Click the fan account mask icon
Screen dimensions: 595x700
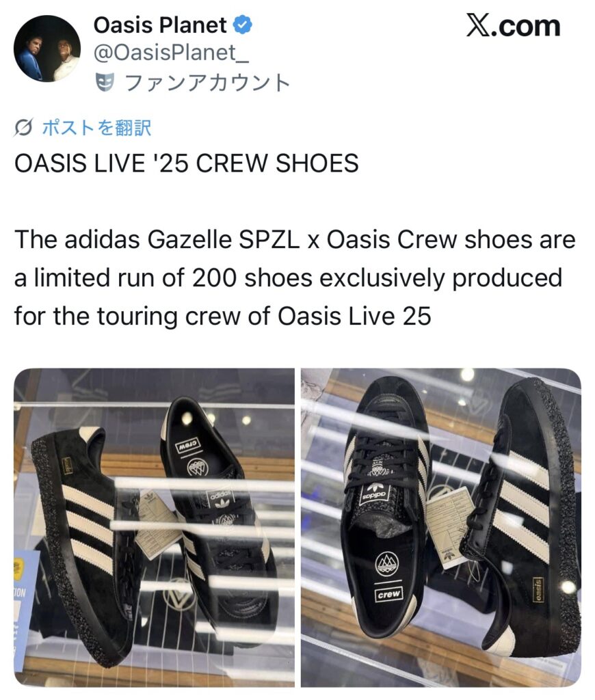pyautogui.click(x=105, y=83)
